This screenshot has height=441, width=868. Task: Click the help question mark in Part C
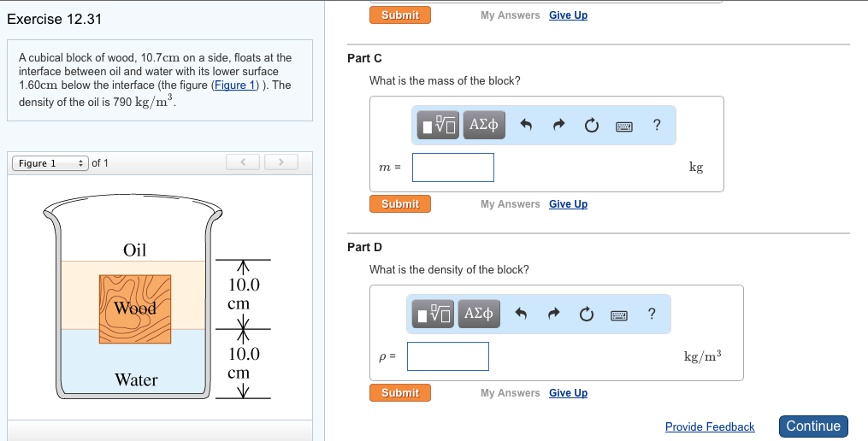coord(656,126)
